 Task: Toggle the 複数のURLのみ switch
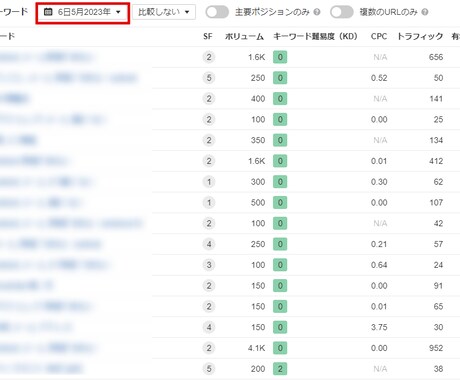[342, 12]
